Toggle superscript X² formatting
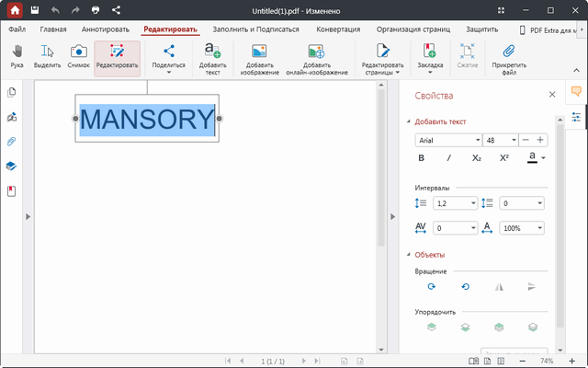This screenshot has height=368, width=588. [x=504, y=158]
